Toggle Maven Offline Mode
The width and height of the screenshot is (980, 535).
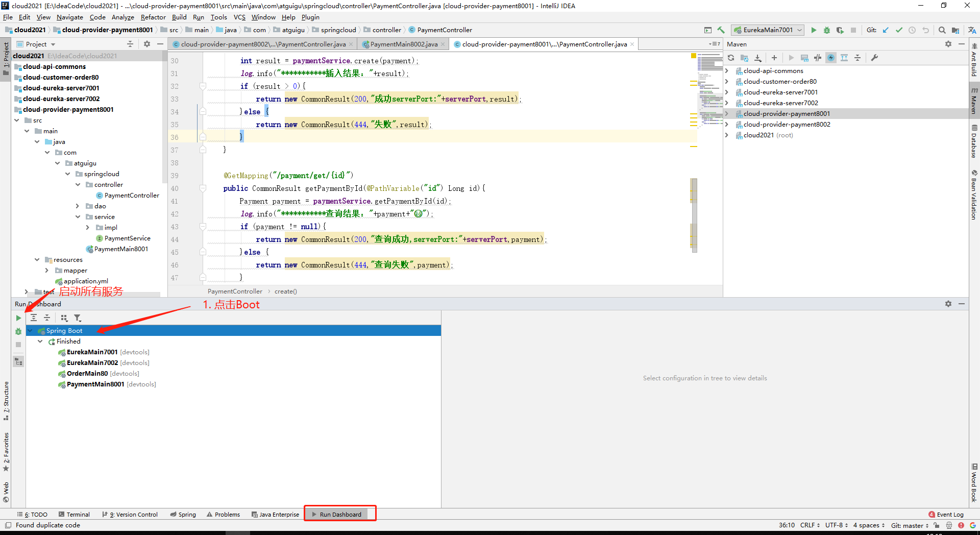(x=818, y=58)
